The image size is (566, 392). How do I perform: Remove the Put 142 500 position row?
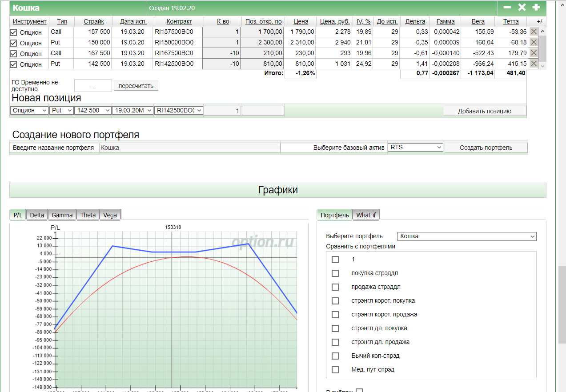(x=534, y=64)
